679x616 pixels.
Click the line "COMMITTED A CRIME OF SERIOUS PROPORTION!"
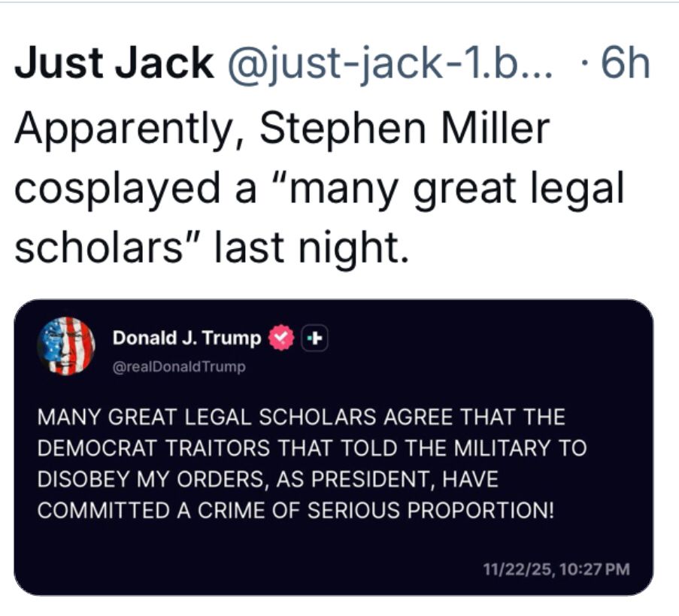(296, 510)
